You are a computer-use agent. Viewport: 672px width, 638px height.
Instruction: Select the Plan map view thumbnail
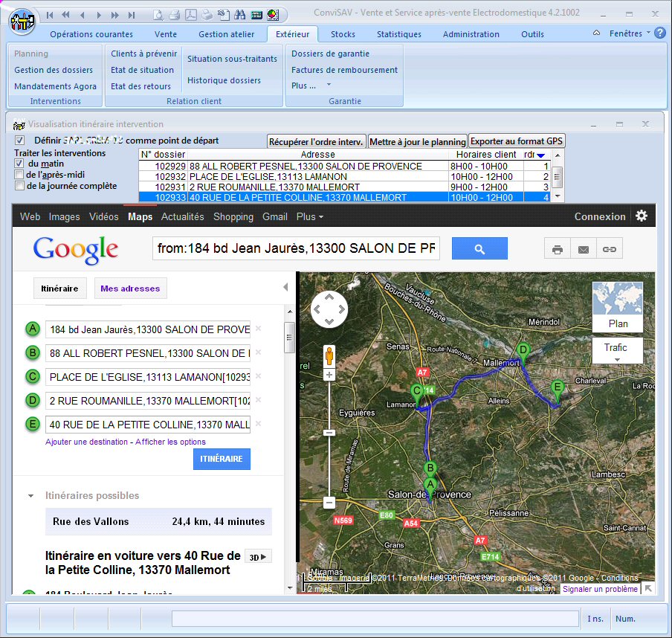pos(618,306)
